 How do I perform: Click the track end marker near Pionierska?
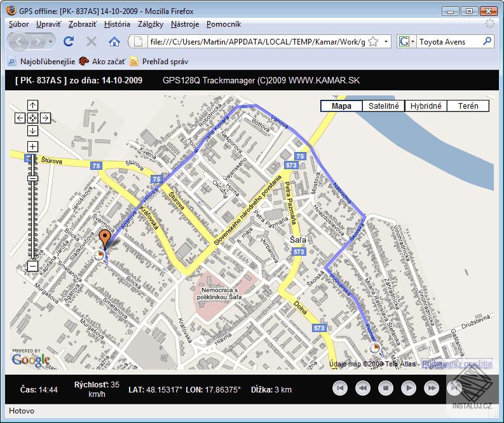coord(374,348)
